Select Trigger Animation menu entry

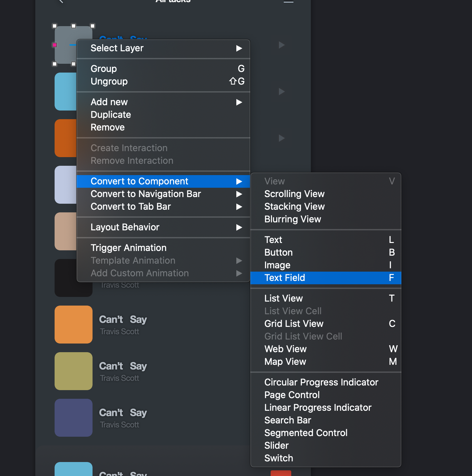coord(128,248)
